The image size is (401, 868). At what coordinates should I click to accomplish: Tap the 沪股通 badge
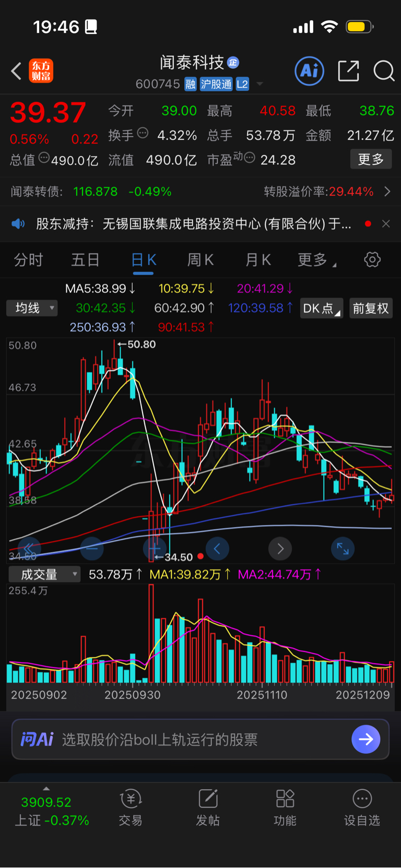pyautogui.click(x=216, y=84)
